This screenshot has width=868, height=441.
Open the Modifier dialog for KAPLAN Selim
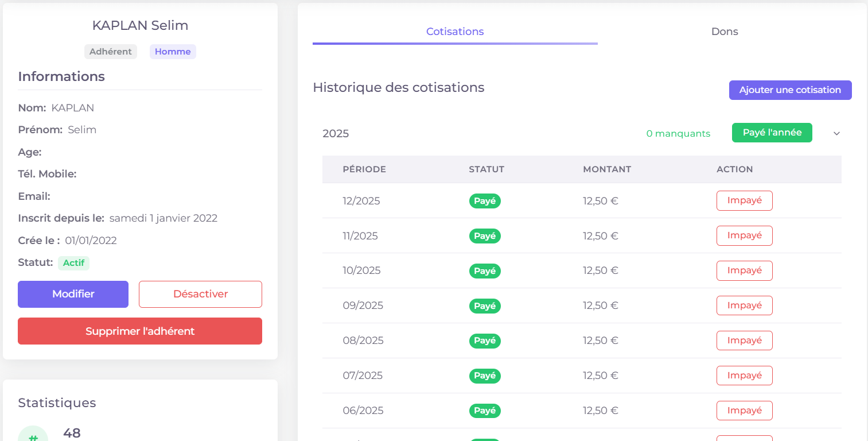tap(73, 294)
